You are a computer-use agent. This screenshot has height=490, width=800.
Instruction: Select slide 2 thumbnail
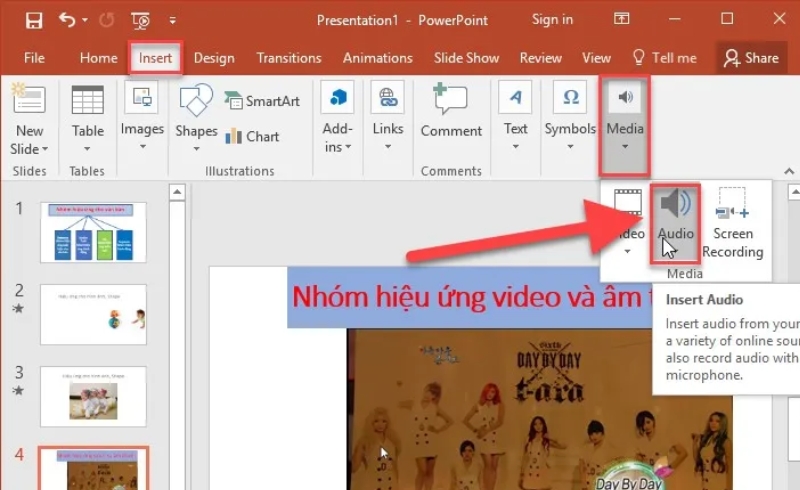93,314
